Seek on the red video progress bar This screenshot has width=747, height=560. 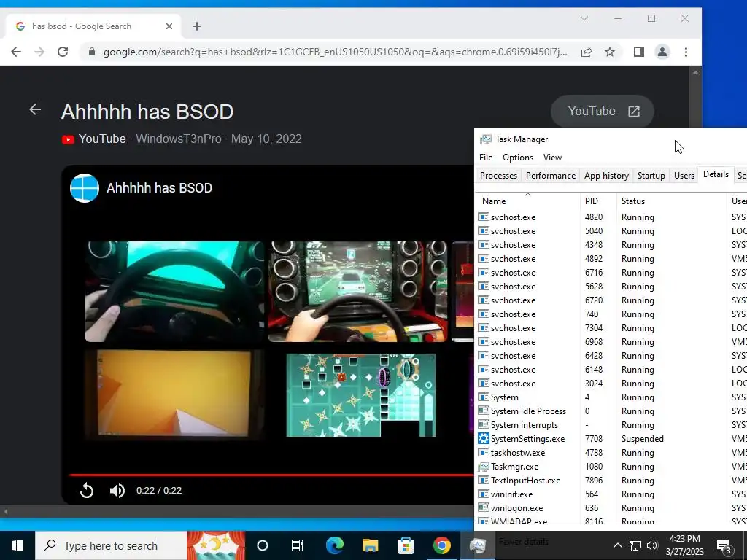tap(271, 475)
